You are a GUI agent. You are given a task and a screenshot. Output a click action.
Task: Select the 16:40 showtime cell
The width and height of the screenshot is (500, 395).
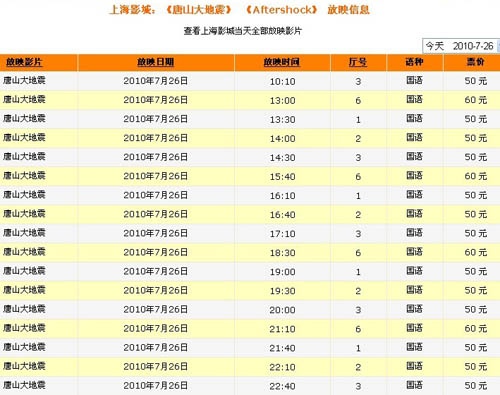(x=282, y=215)
